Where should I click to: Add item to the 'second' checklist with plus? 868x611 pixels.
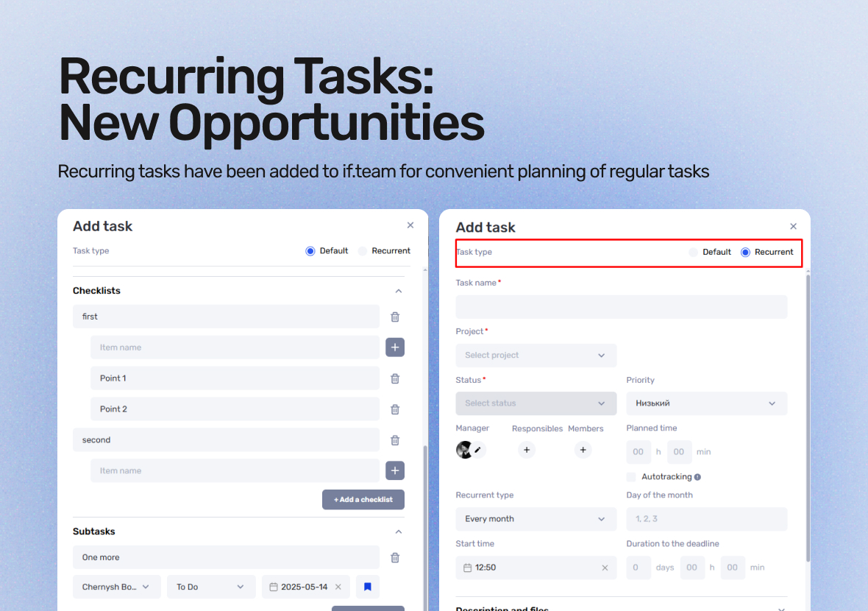[x=395, y=470]
